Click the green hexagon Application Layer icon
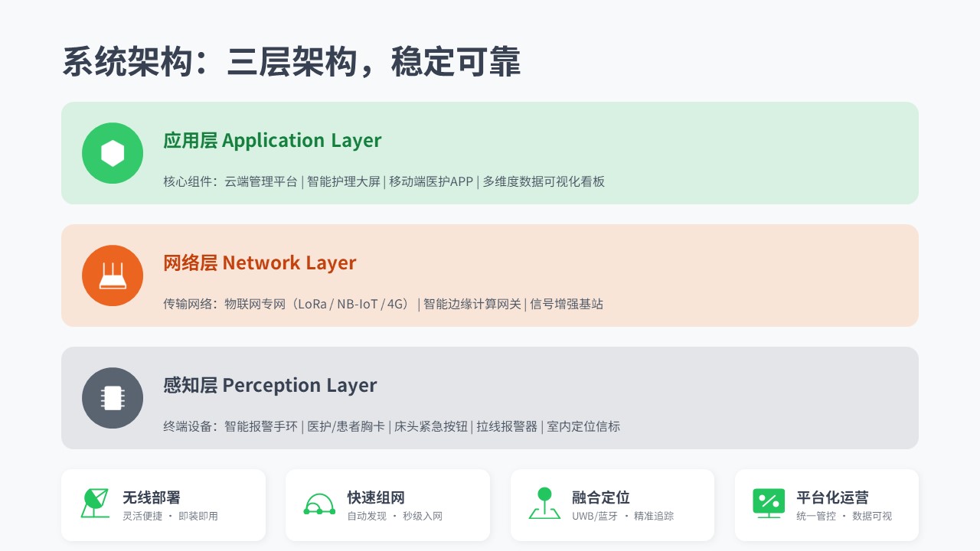980x551 pixels. [x=113, y=153]
